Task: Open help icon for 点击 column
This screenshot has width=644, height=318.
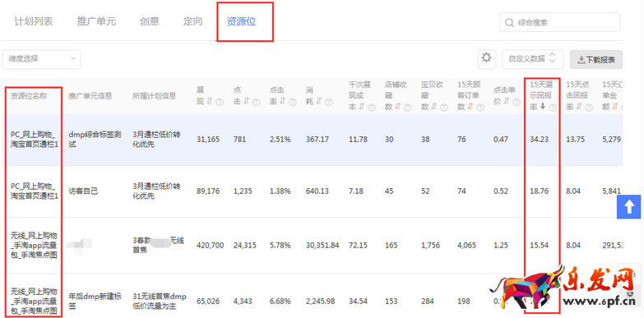Action: [257, 102]
